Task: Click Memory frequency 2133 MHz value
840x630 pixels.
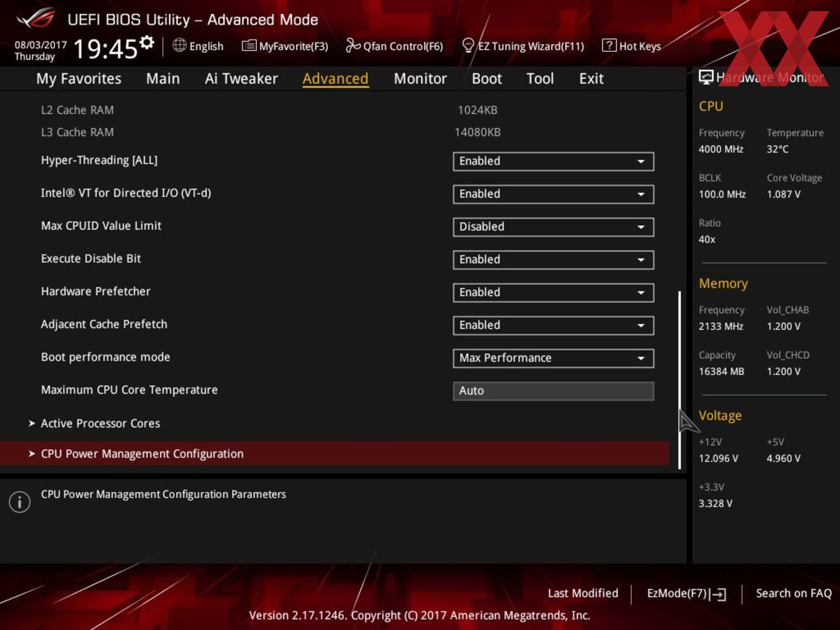Action: (721, 326)
